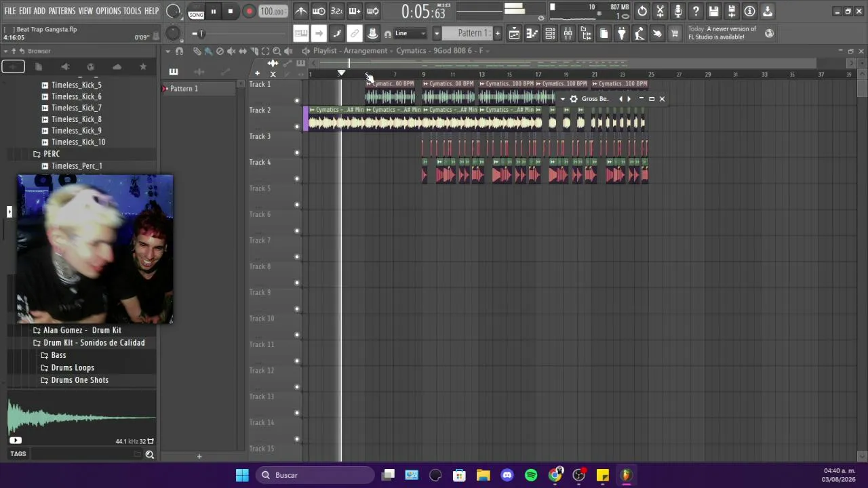Screen dimensions: 868x488
Task: Enable wait for input before recording
Action: tap(319, 11)
